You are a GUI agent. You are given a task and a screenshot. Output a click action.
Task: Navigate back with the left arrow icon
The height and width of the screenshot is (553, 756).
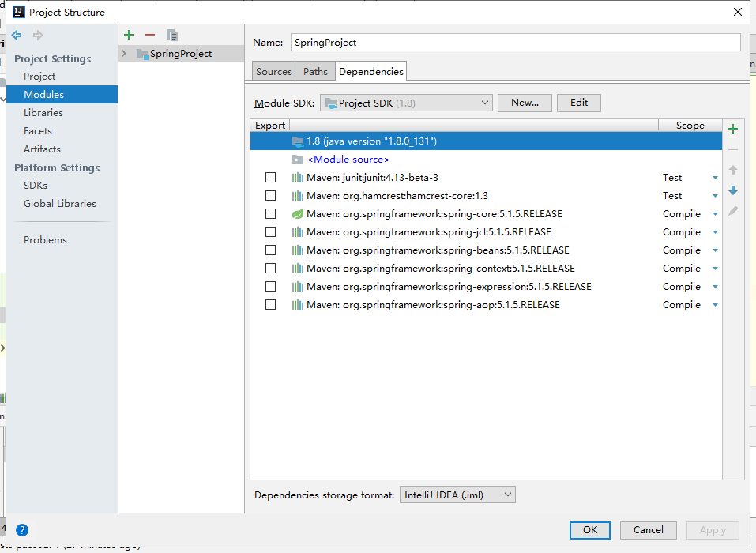(x=17, y=36)
